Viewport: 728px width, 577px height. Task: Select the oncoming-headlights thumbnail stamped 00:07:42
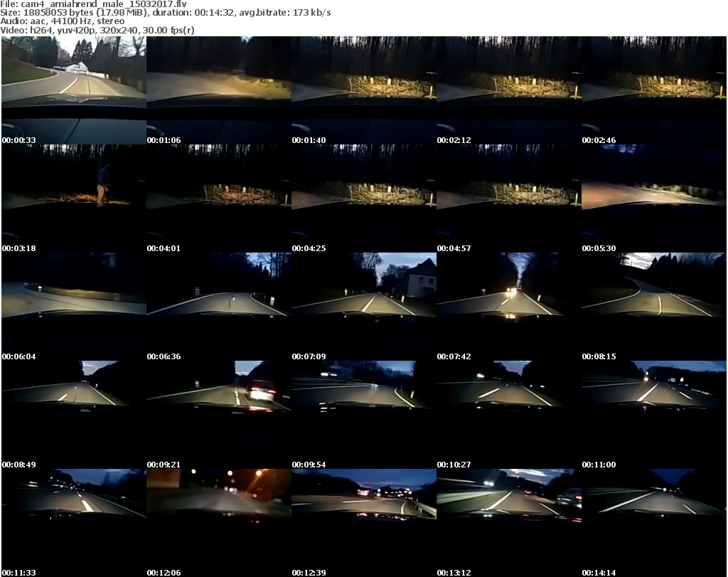pos(509,307)
